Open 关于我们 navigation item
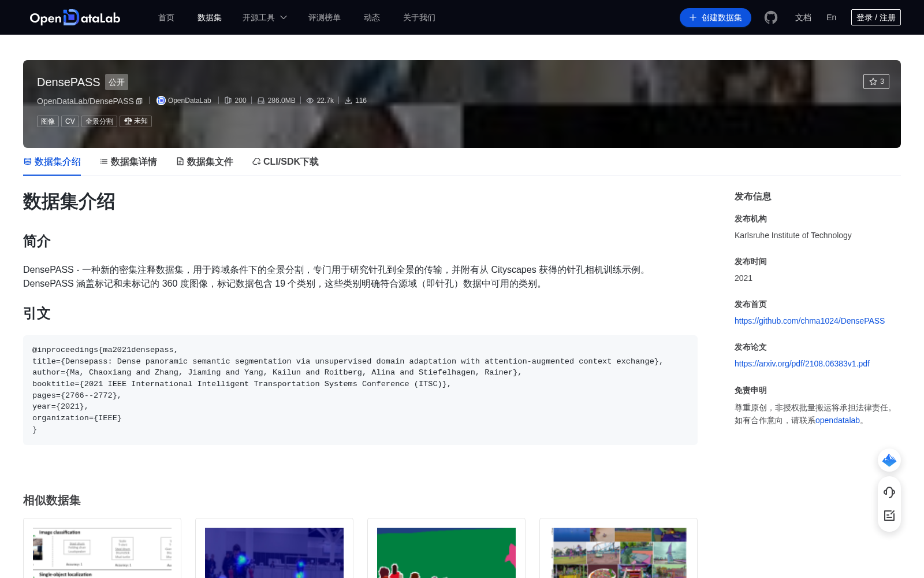This screenshot has width=924, height=578. point(419,17)
